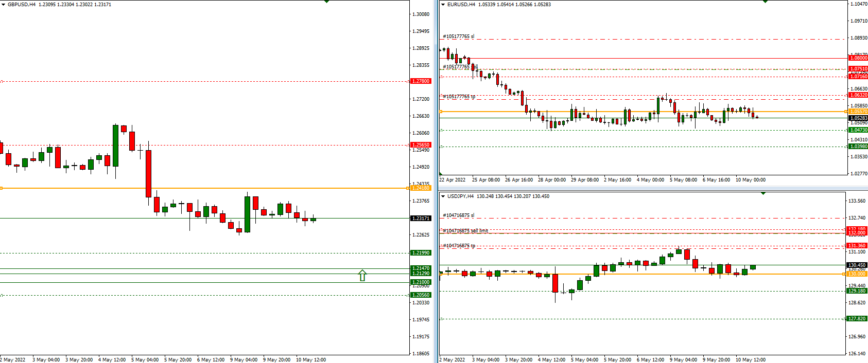Click the chart shift marker atop EURUSD chart
Screen dimensions: 868x363
coord(765,2)
